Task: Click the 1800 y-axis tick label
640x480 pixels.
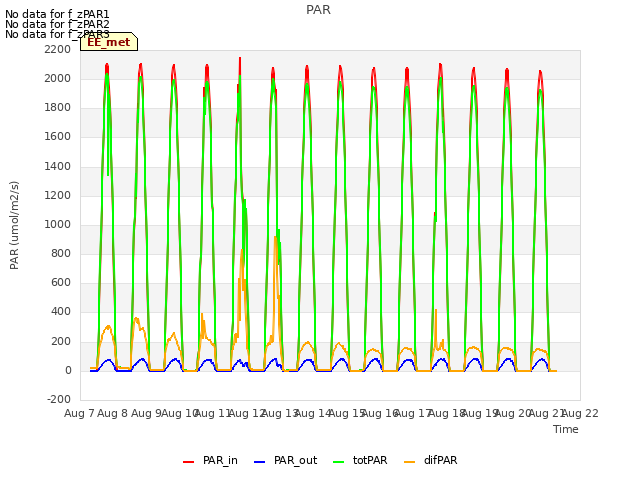Action: (58, 108)
